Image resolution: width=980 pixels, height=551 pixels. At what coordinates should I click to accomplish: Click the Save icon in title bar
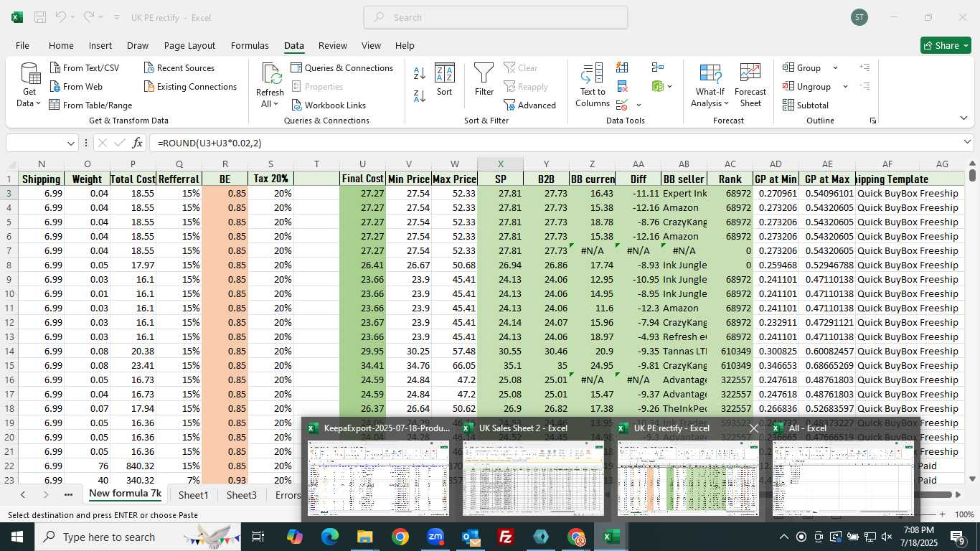[x=40, y=17]
